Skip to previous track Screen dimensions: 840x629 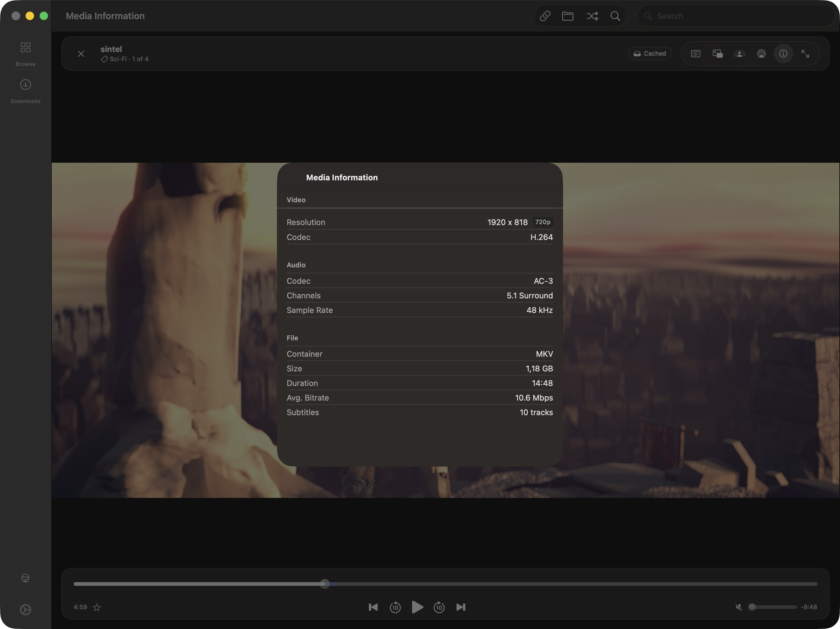[373, 607]
